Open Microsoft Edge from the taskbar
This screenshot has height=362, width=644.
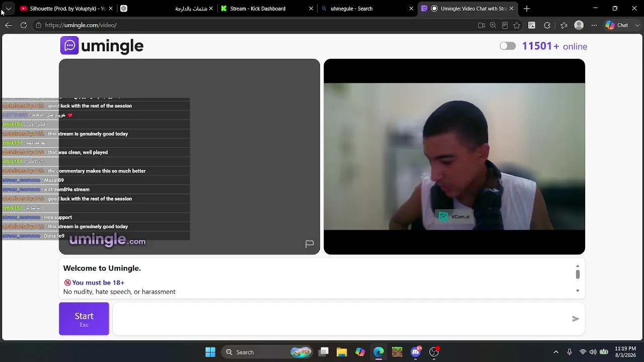pos(378,352)
